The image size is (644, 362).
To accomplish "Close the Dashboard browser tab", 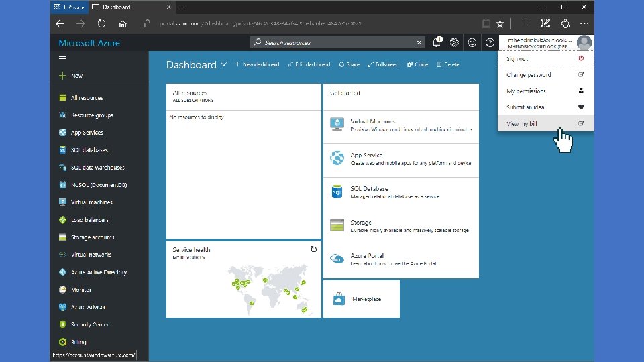I will tap(169, 7).
